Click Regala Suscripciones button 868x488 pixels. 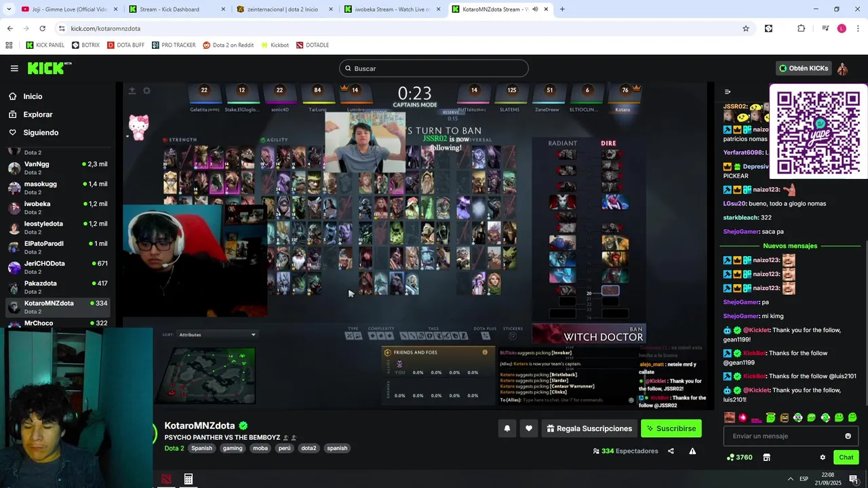589,428
